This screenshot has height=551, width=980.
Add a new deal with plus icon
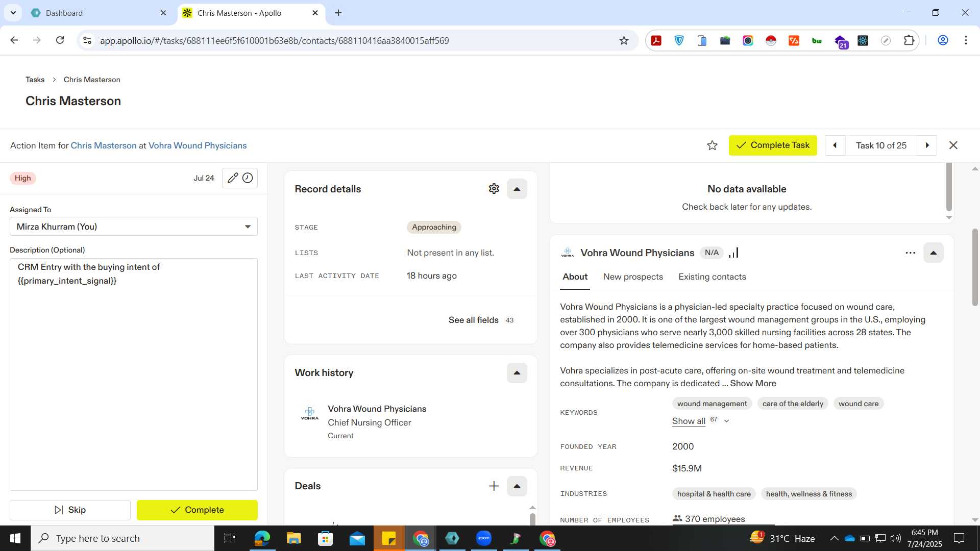(494, 486)
